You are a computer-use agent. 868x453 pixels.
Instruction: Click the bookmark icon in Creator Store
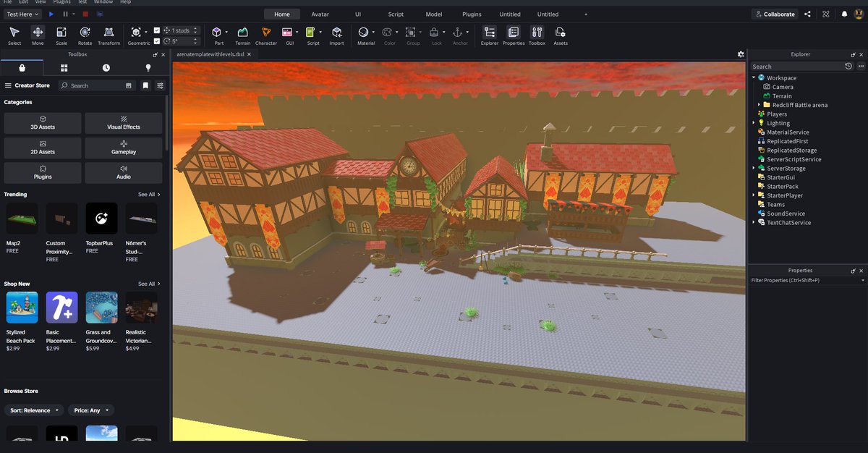point(145,85)
